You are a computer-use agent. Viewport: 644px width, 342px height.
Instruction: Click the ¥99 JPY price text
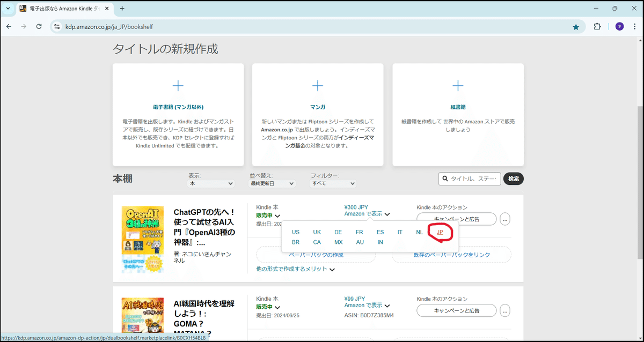(x=355, y=299)
